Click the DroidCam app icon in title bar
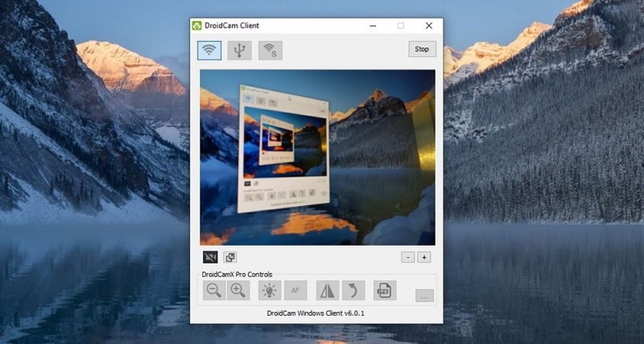 pyautogui.click(x=196, y=26)
